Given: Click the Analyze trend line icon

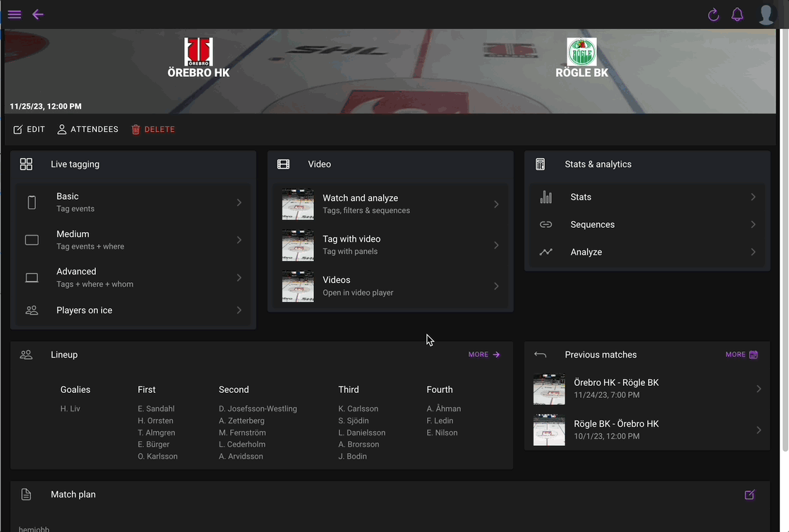Looking at the screenshot, I should tap(546, 252).
